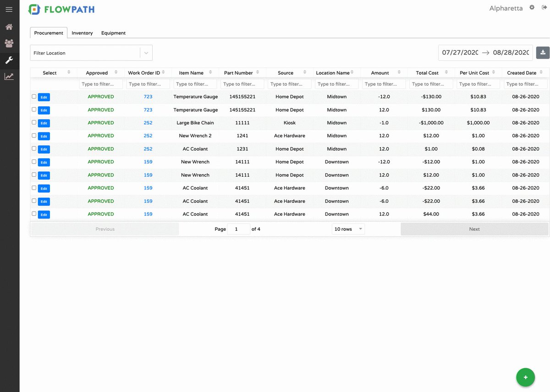
Task: Check the -$130.00 Temperature Gauge row
Action: pos(34,96)
